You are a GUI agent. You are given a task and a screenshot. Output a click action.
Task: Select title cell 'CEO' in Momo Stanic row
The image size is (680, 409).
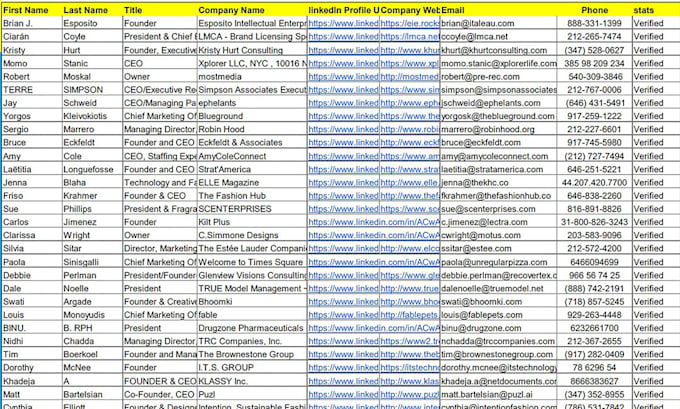click(160, 63)
